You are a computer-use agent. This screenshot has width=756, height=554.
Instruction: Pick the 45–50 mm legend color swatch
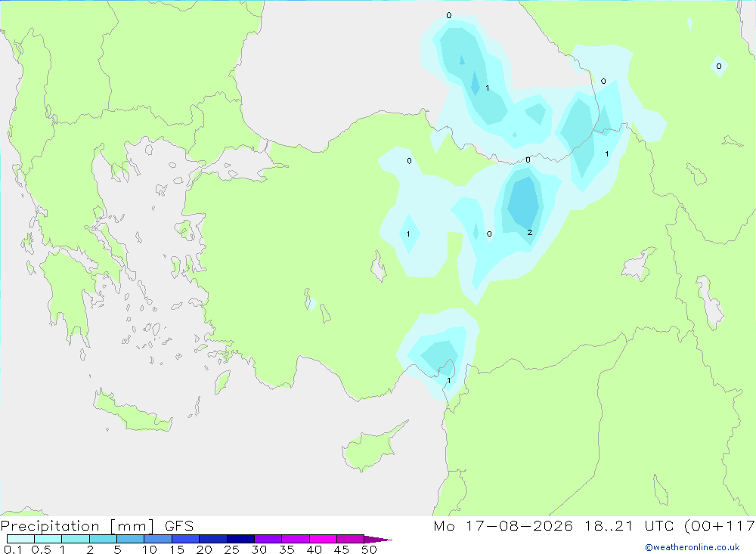350,539
